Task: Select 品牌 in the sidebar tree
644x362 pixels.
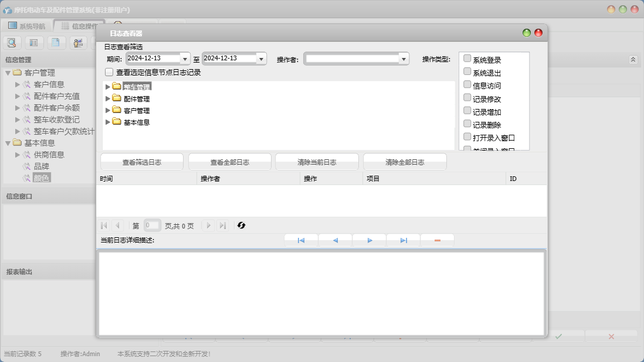Action: click(41, 166)
